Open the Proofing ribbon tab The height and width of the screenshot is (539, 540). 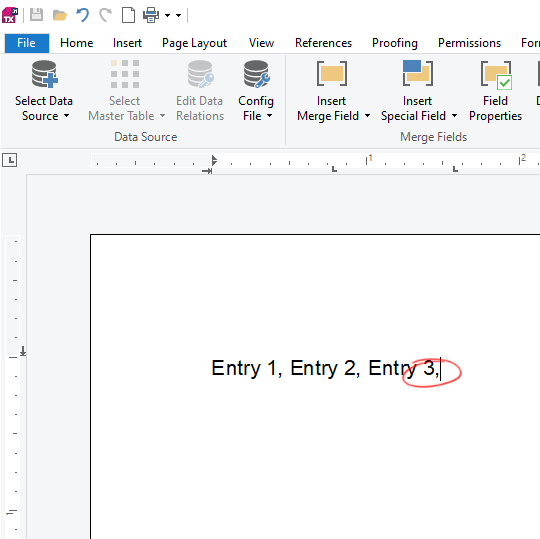tap(395, 43)
